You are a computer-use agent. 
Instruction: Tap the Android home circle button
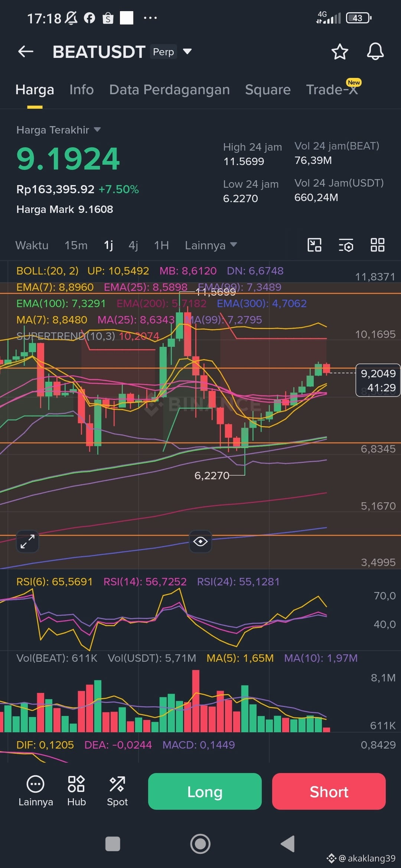200,844
